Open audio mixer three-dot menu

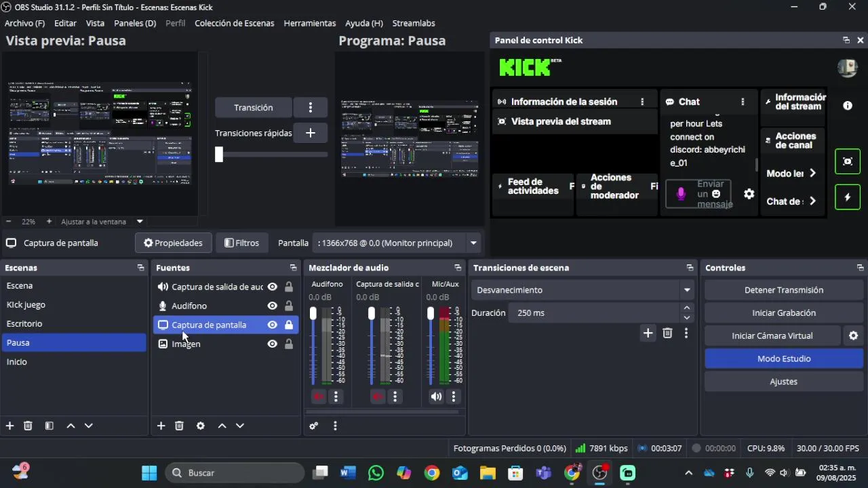(x=335, y=426)
